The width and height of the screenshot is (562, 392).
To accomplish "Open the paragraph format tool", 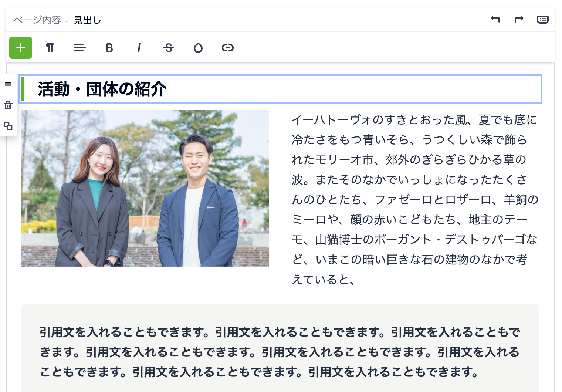I will (50, 48).
